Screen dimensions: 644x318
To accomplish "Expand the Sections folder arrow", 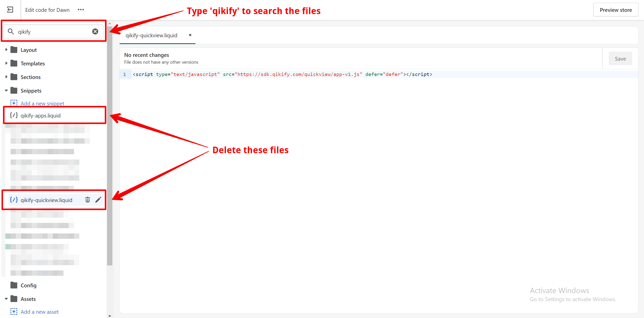I will click(6, 77).
